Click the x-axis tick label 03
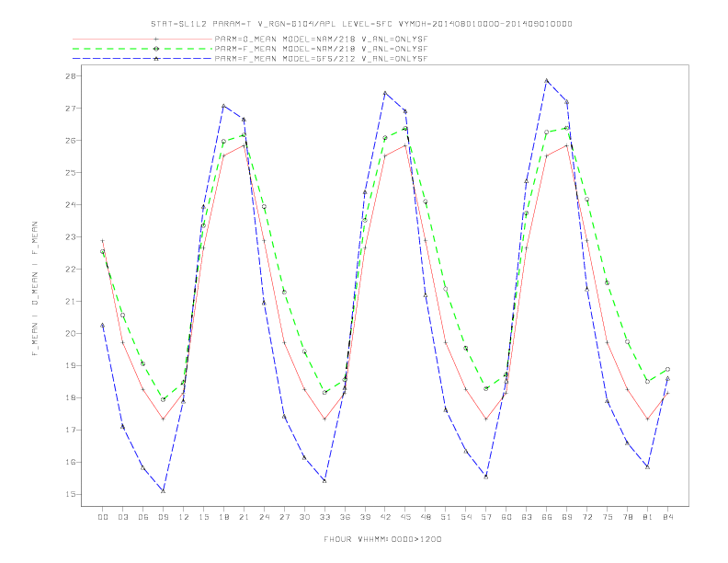The height and width of the screenshot is (563, 728). pos(123,517)
